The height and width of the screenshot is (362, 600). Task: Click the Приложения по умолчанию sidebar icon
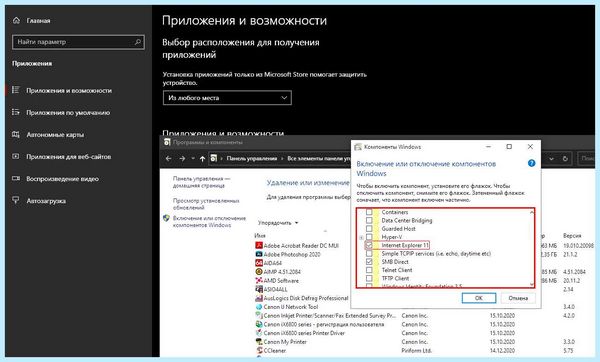[x=16, y=112]
